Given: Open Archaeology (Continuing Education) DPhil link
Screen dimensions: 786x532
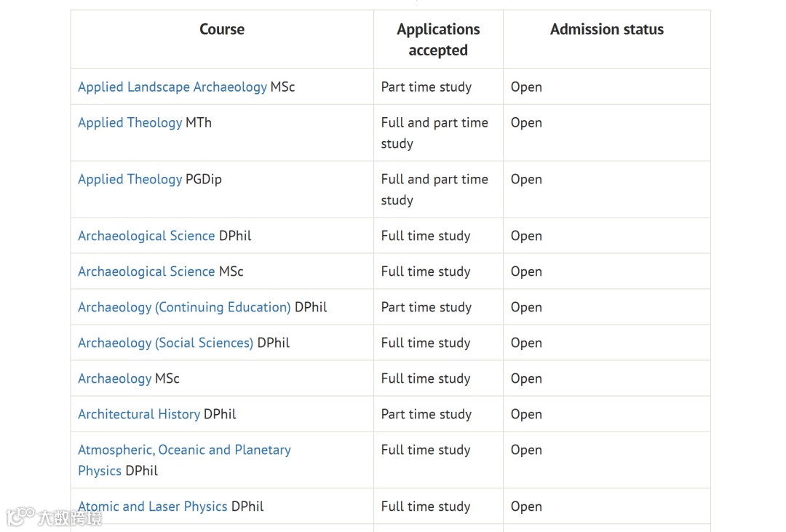Looking at the screenshot, I should (x=184, y=307).
